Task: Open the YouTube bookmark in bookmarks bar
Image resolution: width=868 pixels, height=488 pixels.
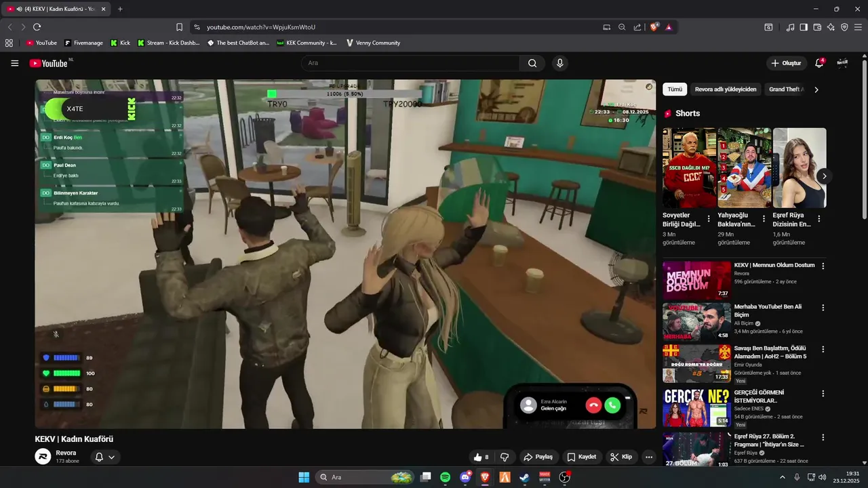Action: 41,43
